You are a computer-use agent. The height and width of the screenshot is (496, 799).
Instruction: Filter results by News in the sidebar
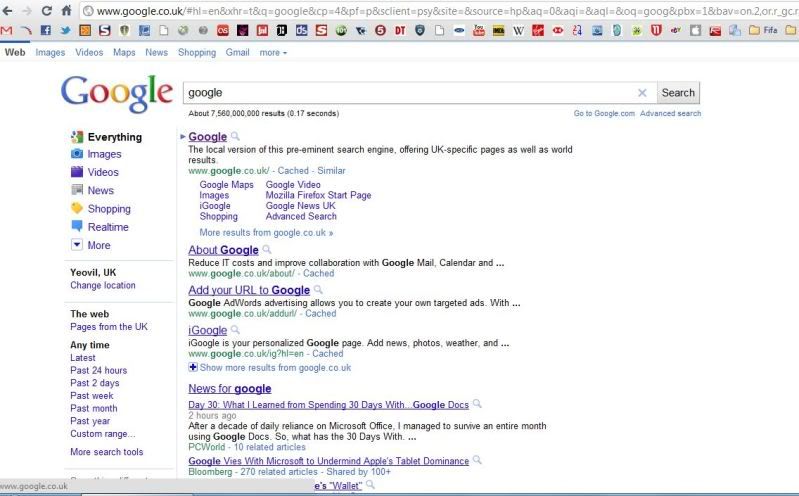coord(100,191)
